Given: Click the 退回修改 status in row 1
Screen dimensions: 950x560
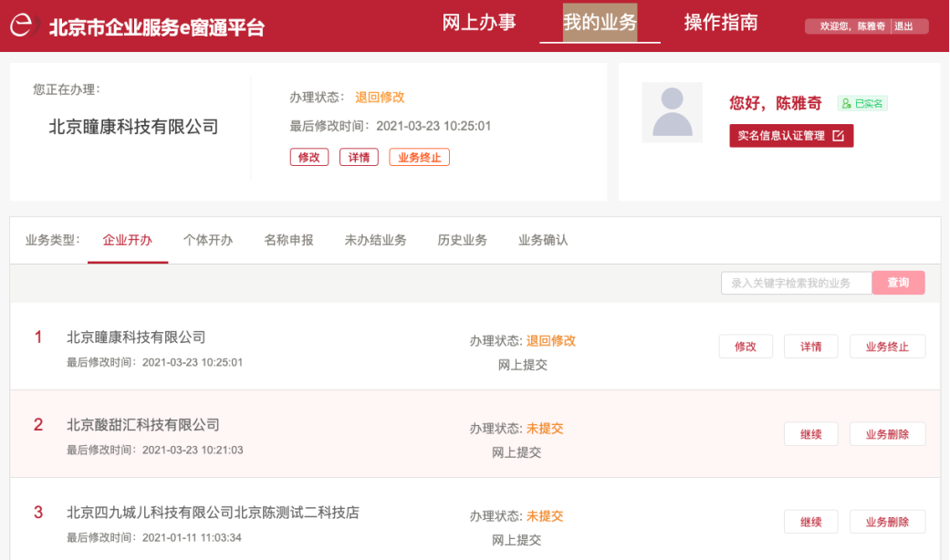Looking at the screenshot, I should 550,341.
